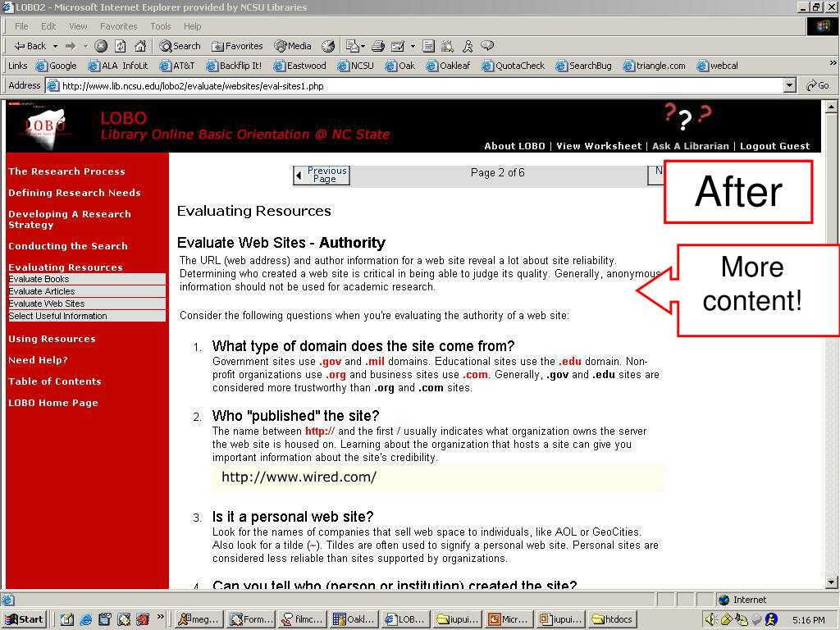Image resolution: width=840 pixels, height=630 pixels.
Task: Click the Forward arrow toolbar button
Action: coord(71,46)
